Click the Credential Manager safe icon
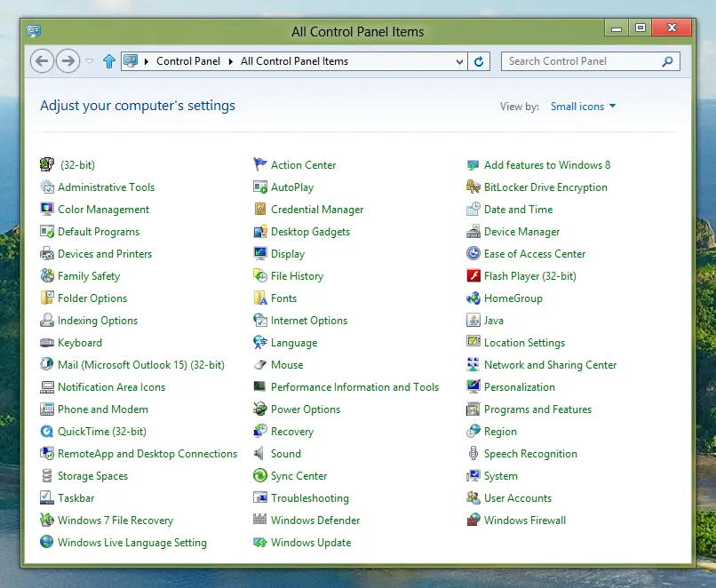Viewport: 716px width, 588px height. click(259, 209)
